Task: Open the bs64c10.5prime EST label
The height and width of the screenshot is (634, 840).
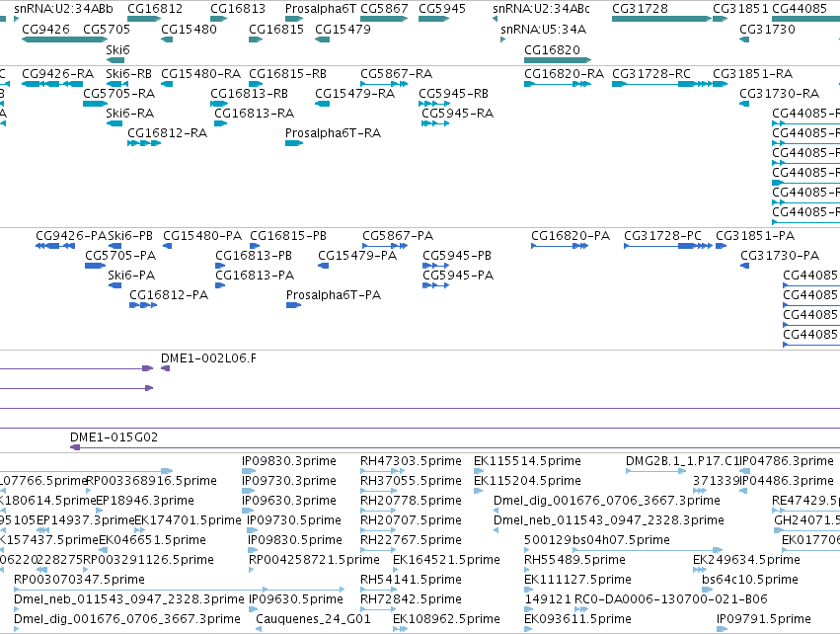Action: coord(750,580)
